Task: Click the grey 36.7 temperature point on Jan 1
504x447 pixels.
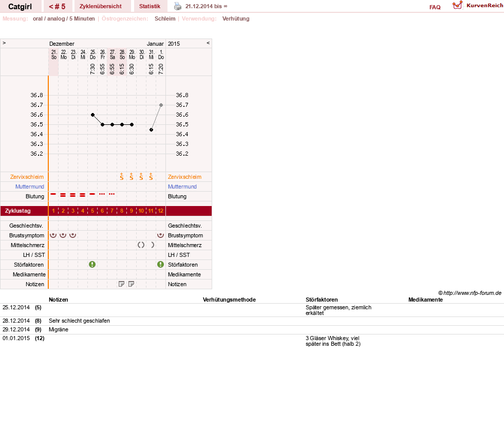Action: tap(161, 105)
